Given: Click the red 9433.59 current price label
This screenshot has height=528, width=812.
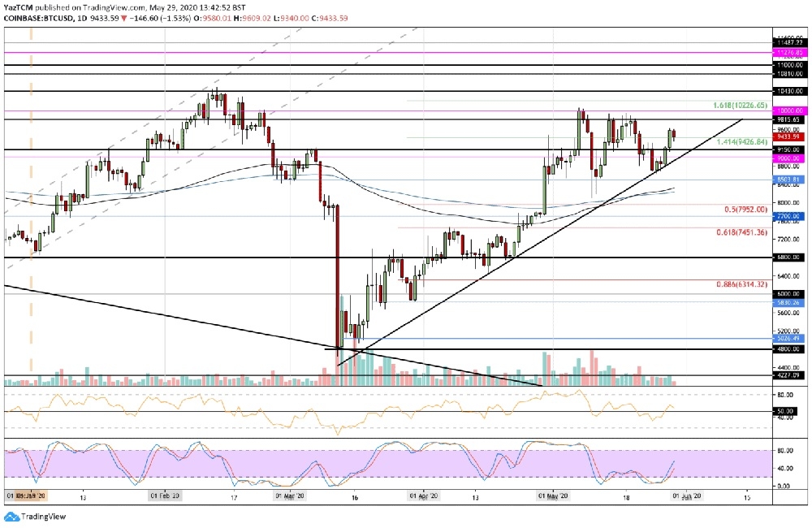Looking at the screenshot, I should point(788,136).
